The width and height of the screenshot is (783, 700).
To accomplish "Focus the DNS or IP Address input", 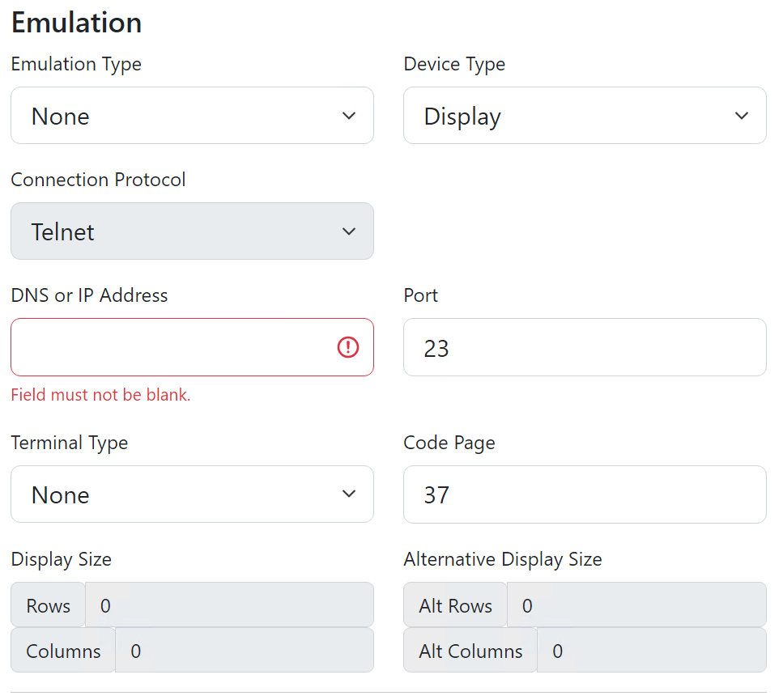I will 170,347.
